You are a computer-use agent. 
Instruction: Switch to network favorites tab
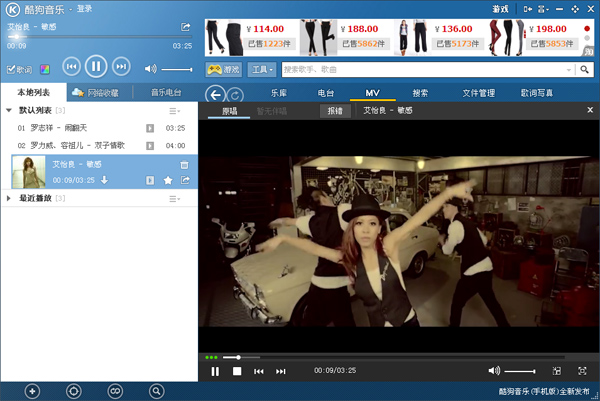coord(96,93)
